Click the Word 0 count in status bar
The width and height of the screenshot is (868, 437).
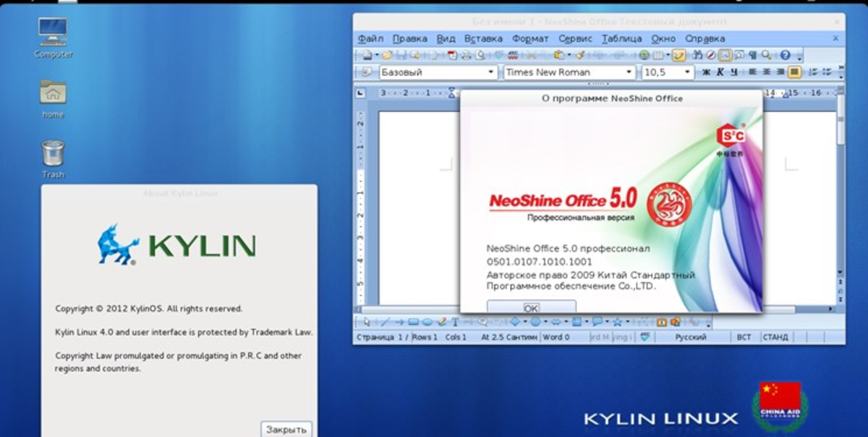coord(557,337)
